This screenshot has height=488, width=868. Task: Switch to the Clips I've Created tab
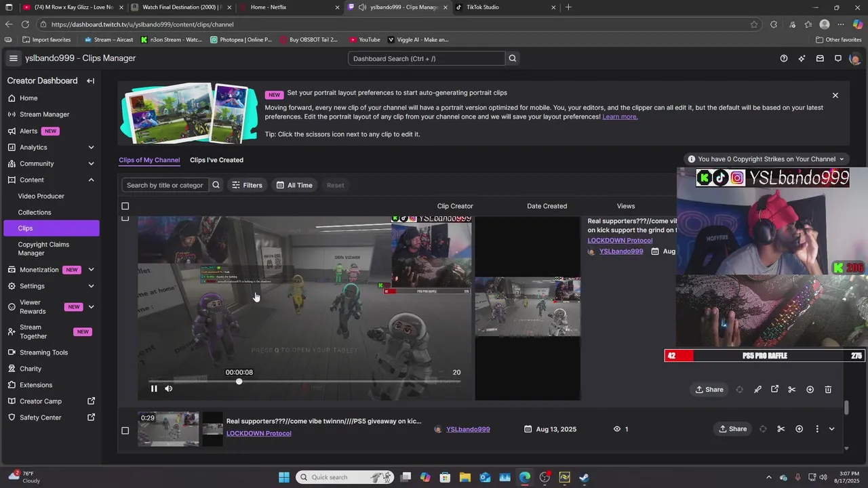tap(216, 160)
